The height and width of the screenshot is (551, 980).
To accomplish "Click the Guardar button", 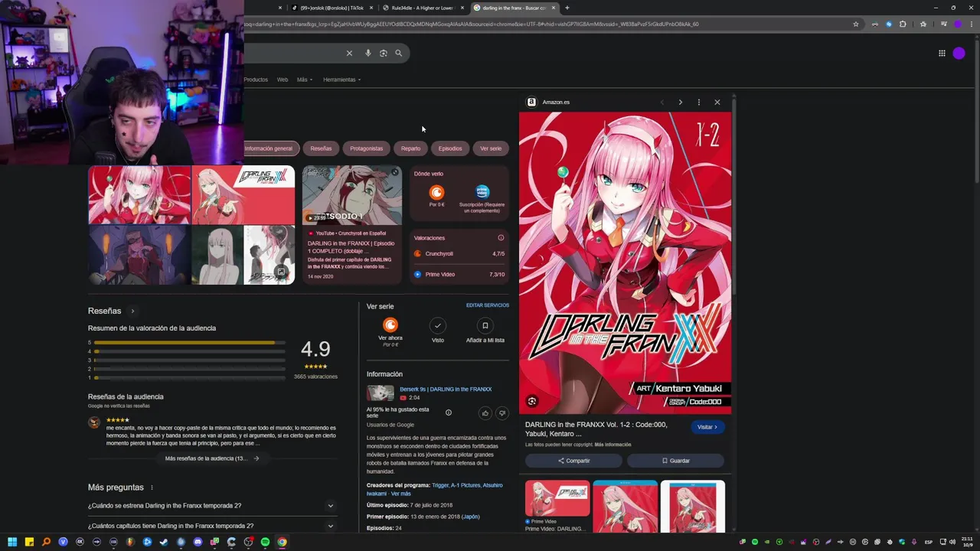I will pos(675,461).
